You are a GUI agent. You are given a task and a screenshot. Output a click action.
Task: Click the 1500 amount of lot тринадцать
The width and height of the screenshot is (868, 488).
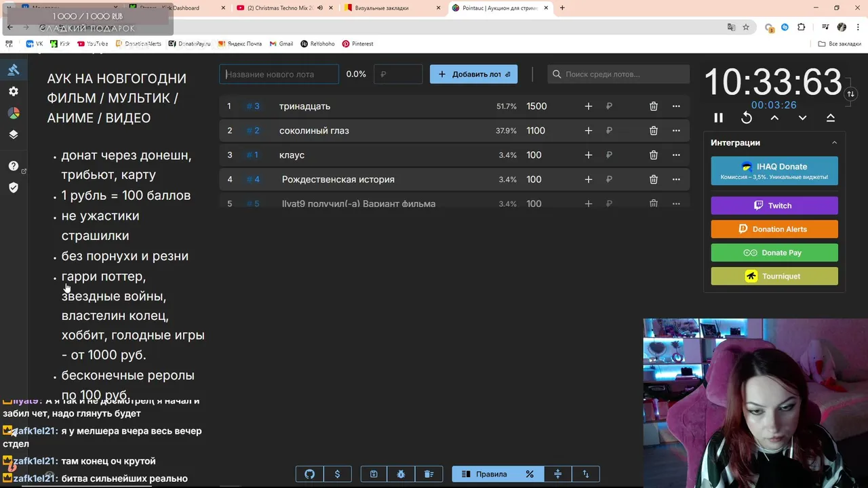536,106
